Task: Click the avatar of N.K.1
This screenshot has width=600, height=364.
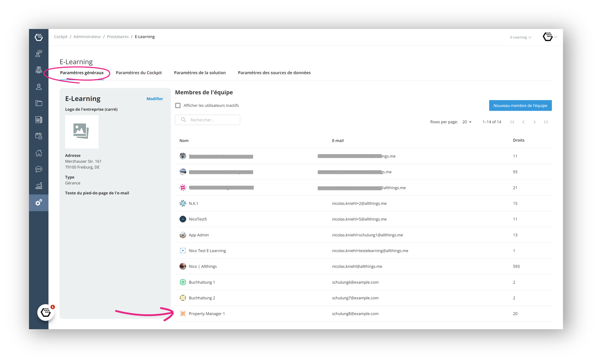Action: [183, 203]
